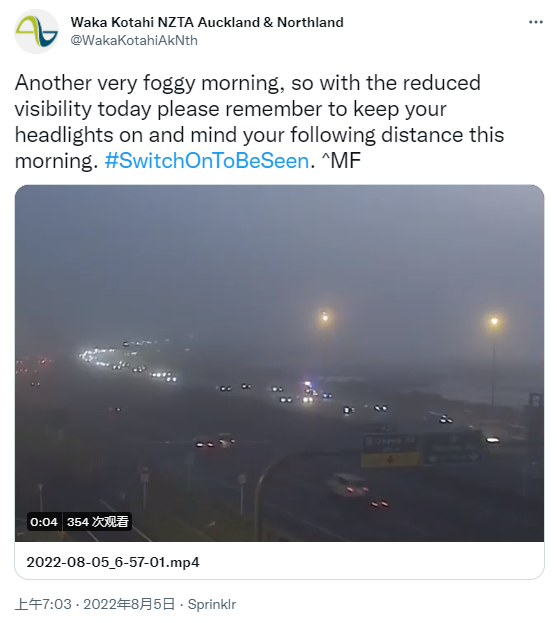Click the tweet text about foggy morning
Viewport: 557px width, 623px height.
pos(259,122)
